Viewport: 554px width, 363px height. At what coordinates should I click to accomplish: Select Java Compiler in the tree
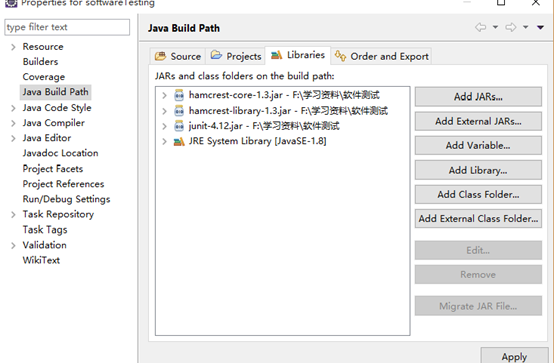point(54,123)
